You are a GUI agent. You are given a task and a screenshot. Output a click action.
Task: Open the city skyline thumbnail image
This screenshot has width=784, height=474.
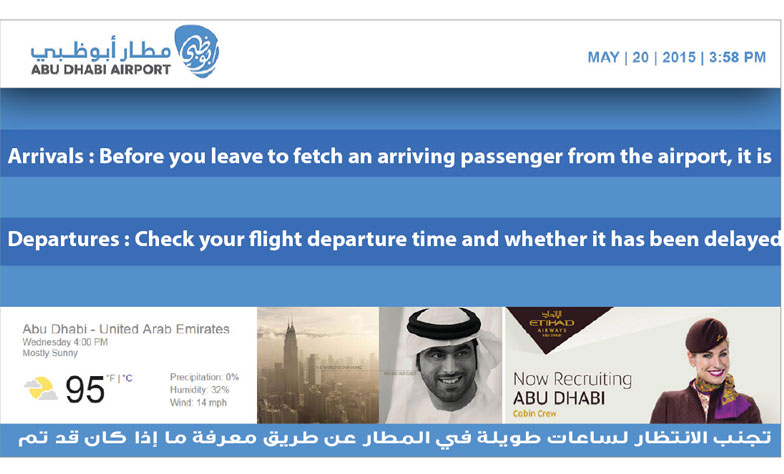(318, 366)
